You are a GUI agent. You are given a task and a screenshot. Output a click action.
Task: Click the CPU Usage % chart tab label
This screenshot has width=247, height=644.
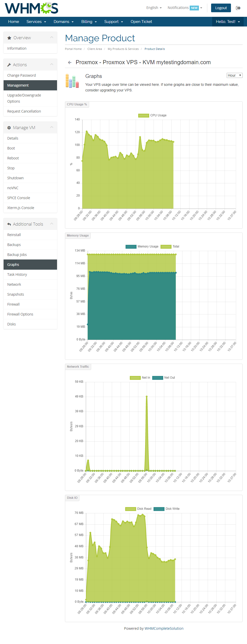click(x=77, y=104)
